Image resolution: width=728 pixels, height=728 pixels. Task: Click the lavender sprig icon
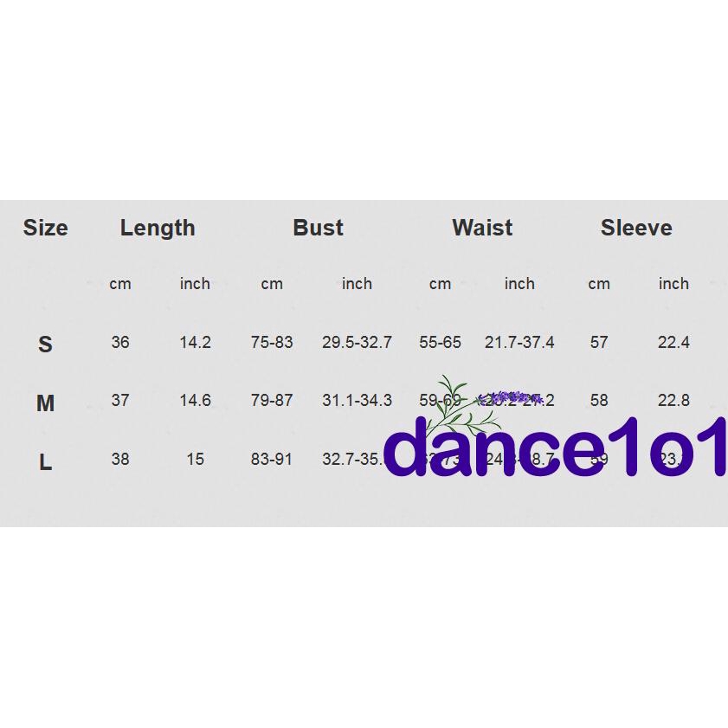tap(476, 403)
